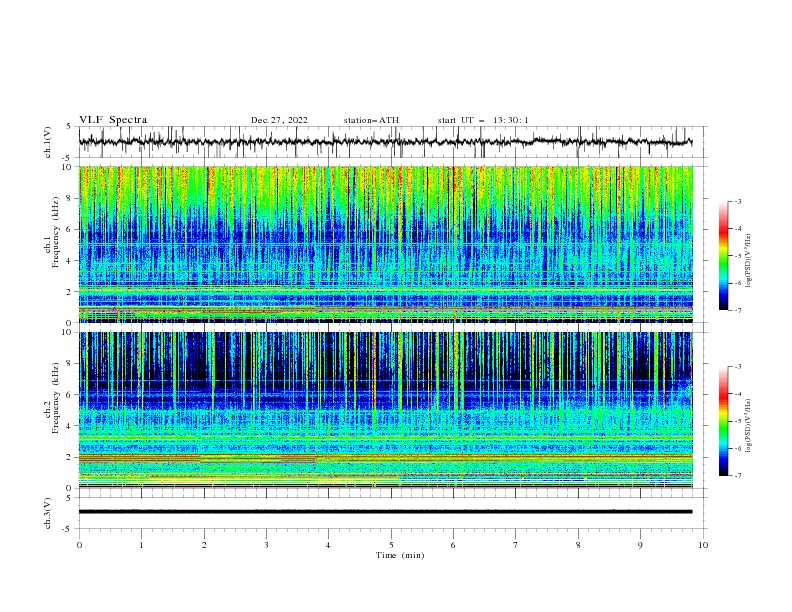Click the "ch.1(V)" waveform axis label
792x612 pixels.
[x=48, y=142]
